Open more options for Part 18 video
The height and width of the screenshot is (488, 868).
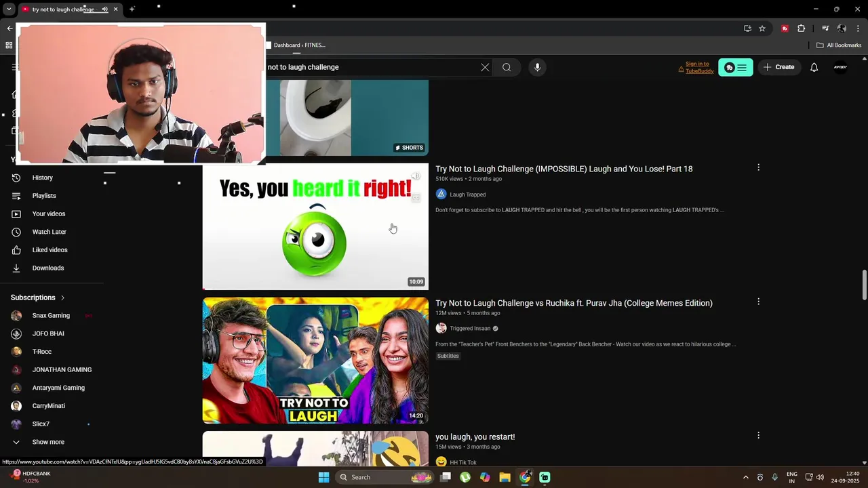tap(758, 167)
